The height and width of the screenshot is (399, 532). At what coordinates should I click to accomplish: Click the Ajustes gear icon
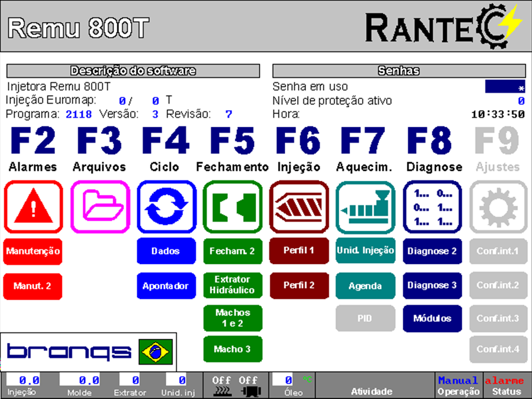click(x=498, y=207)
